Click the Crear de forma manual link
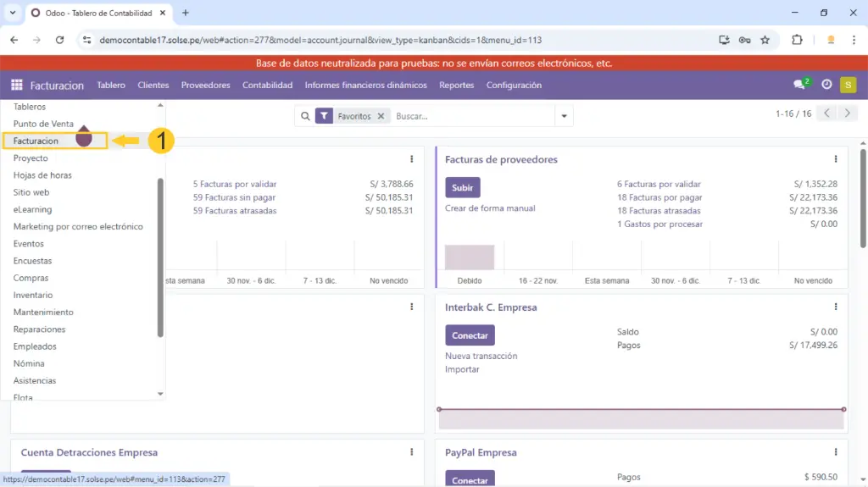Screen dimensions: 868x487 pyautogui.click(x=490, y=208)
